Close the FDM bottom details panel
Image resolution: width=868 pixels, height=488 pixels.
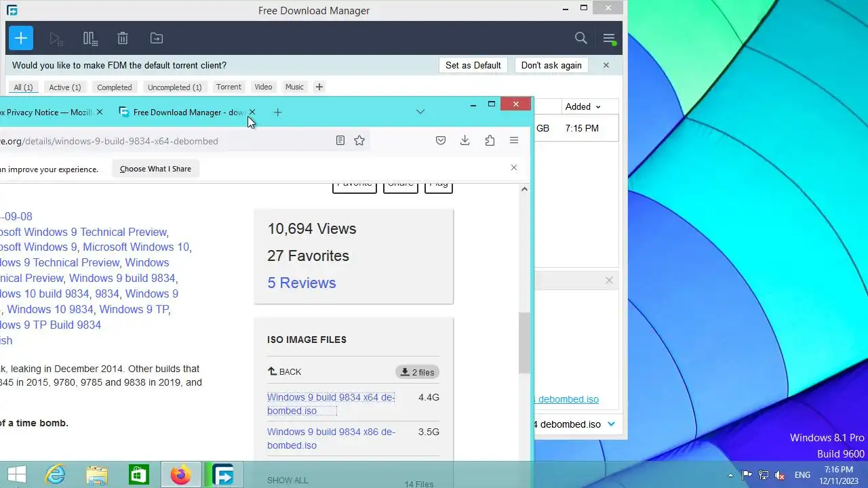tap(609, 280)
